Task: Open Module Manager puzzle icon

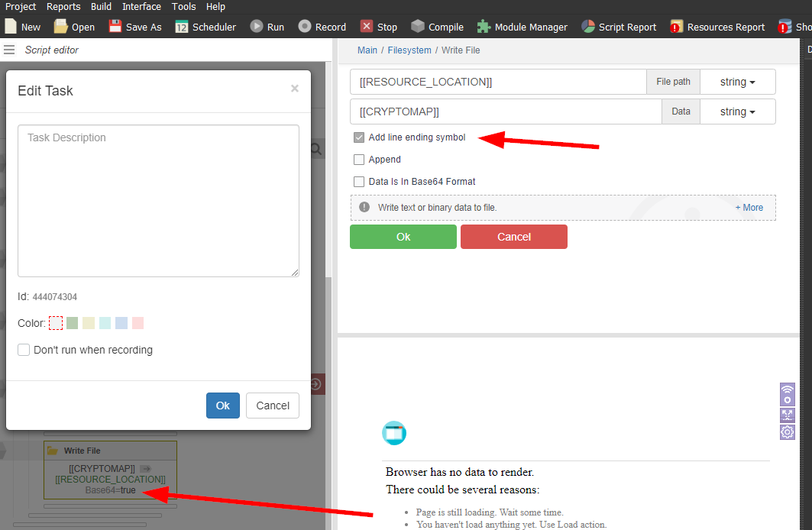Action: (x=484, y=27)
